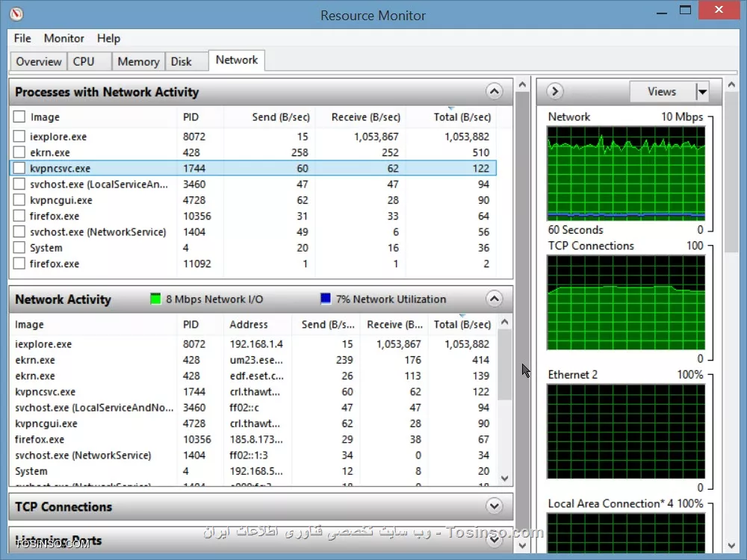Switch to the Memory tab

click(x=138, y=61)
